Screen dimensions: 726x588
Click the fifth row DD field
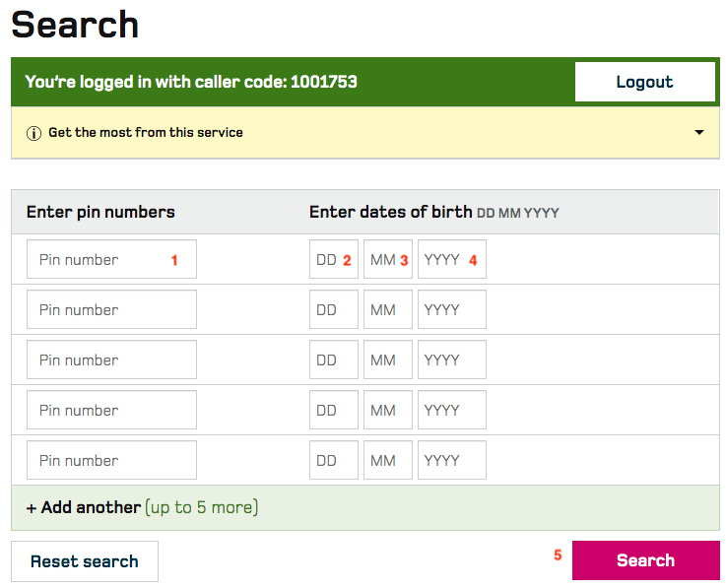(334, 460)
